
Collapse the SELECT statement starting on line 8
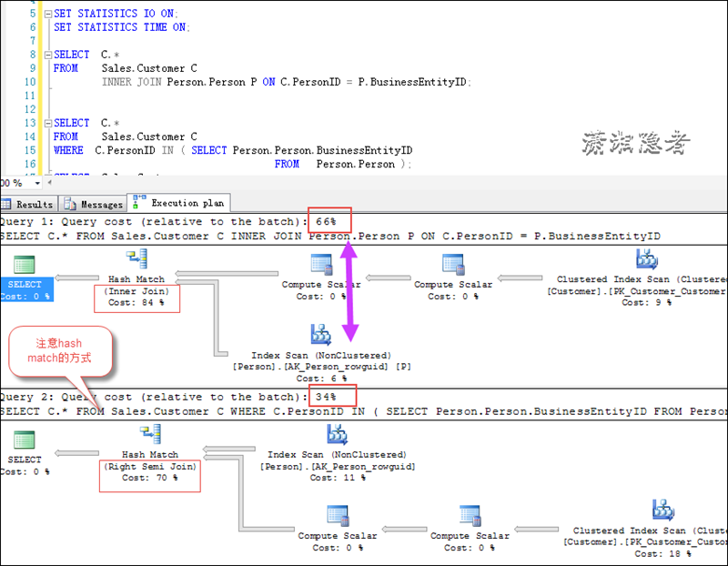[47, 55]
